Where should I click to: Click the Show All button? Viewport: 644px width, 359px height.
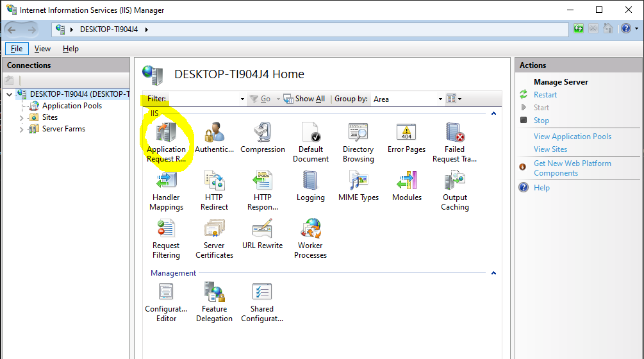304,99
